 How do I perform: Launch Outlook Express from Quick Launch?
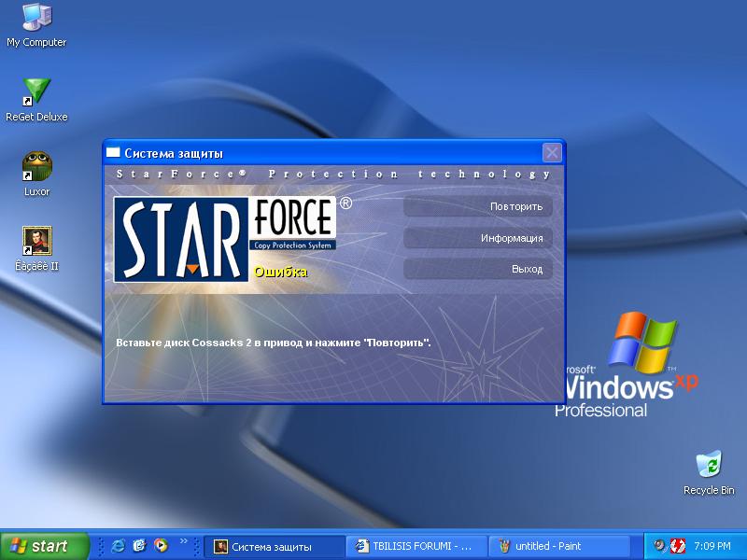click(x=139, y=546)
